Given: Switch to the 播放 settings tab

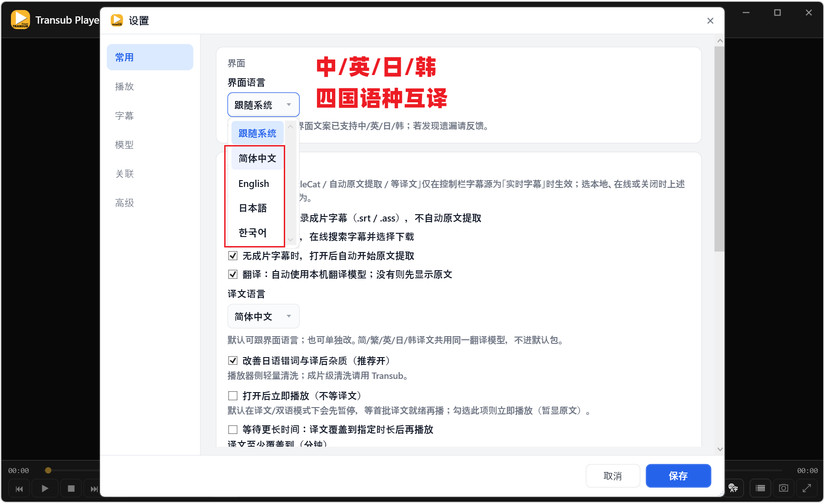Looking at the screenshot, I should 150,86.
